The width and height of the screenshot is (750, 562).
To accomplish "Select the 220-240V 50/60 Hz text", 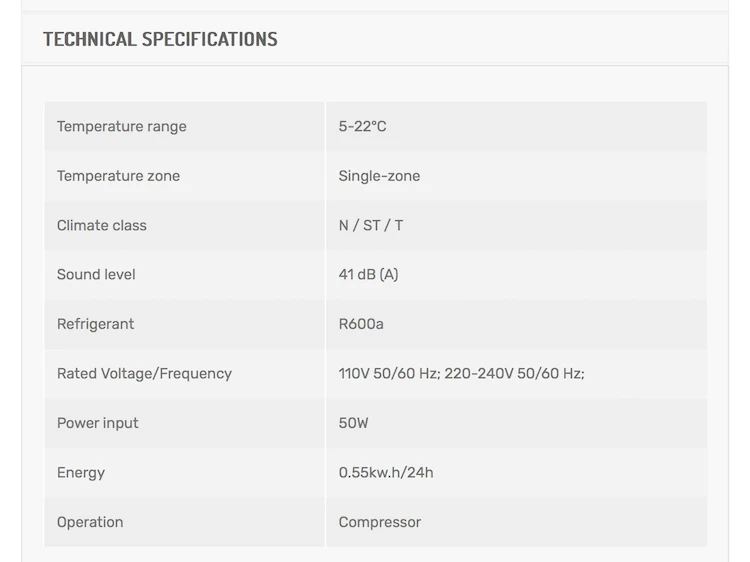I will pyautogui.click(x=514, y=374).
